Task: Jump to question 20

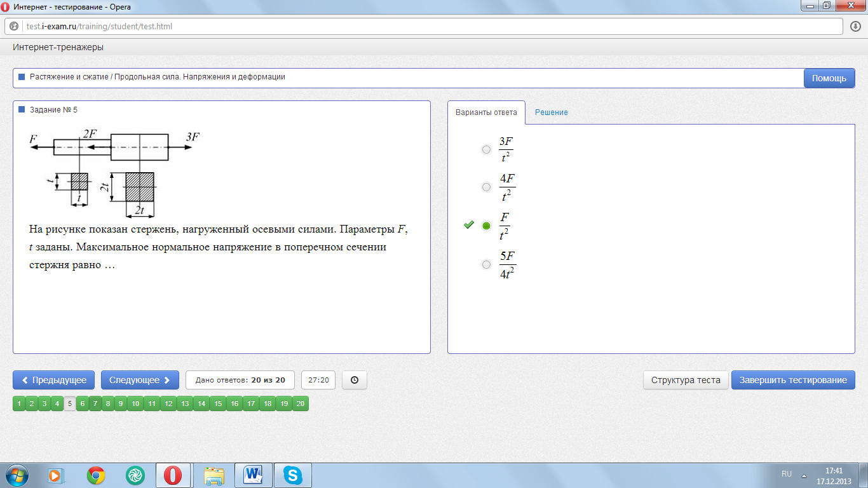Action: pyautogui.click(x=301, y=403)
